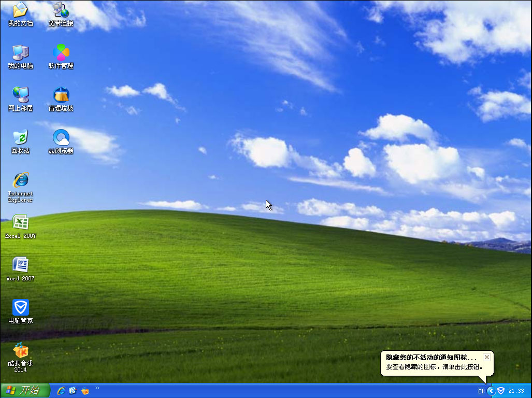Image resolution: width=532 pixels, height=398 pixels.
Task: Open the 电脑管家 shield tray icon
Action: [x=501, y=391]
